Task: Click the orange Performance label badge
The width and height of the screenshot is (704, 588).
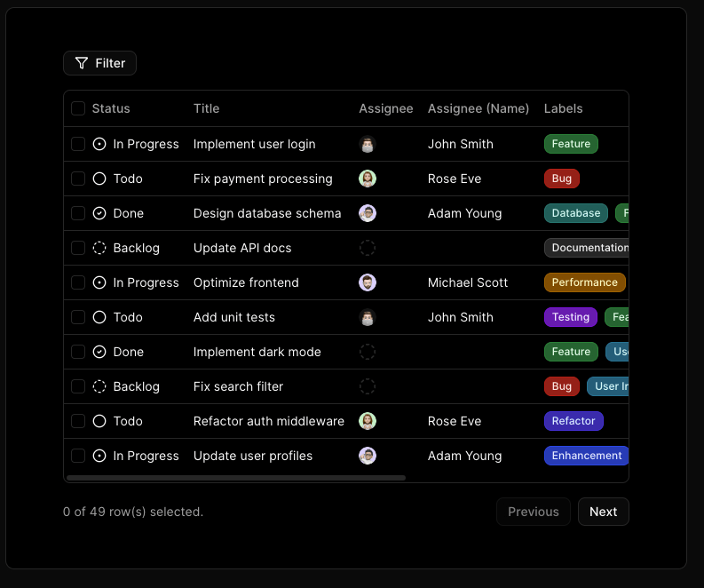Action: click(584, 282)
